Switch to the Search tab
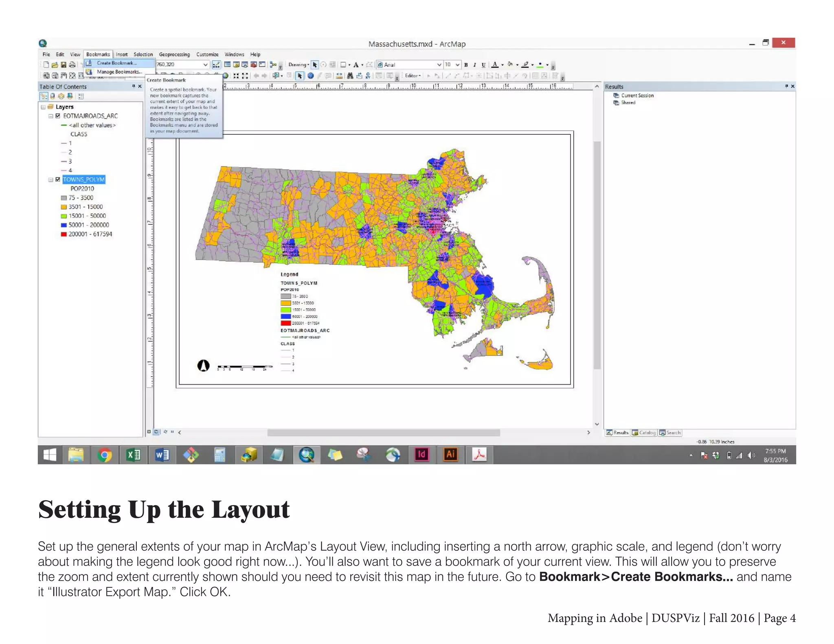This screenshot has height=644, width=834. [670, 433]
